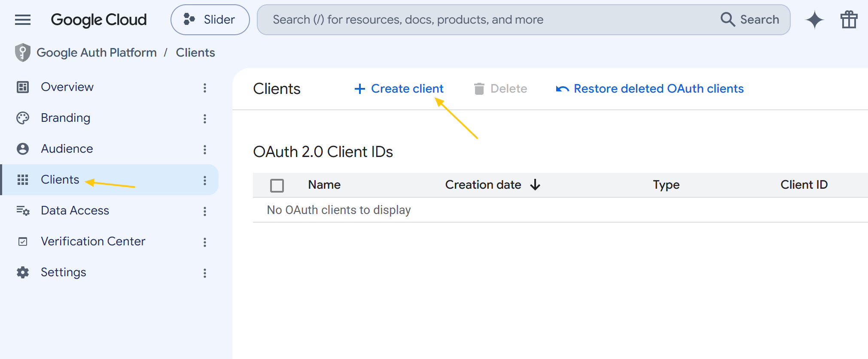Click the OAuth 2.0 Client IDs heading
868x359 pixels.
(323, 152)
